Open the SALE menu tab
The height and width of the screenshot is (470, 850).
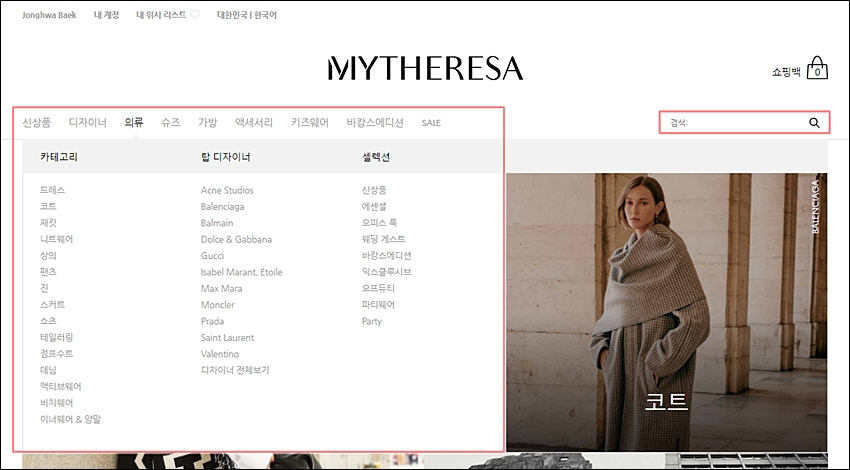431,123
